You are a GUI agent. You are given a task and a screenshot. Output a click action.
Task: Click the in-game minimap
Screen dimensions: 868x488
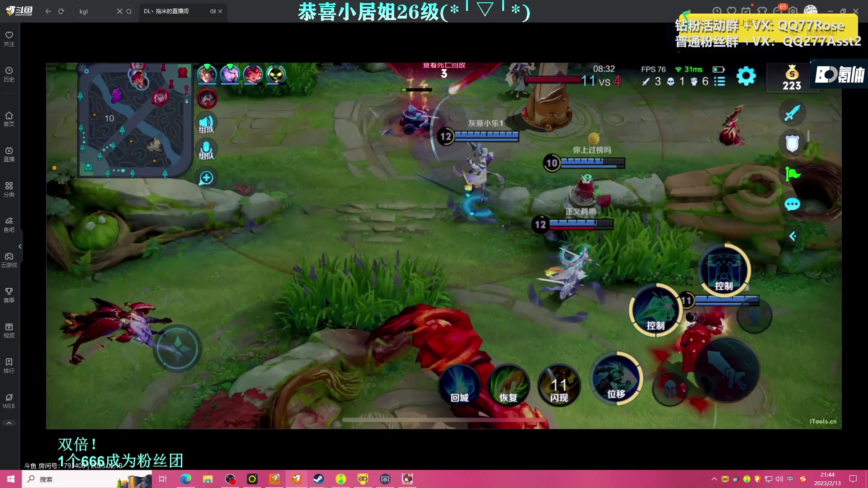coord(136,120)
